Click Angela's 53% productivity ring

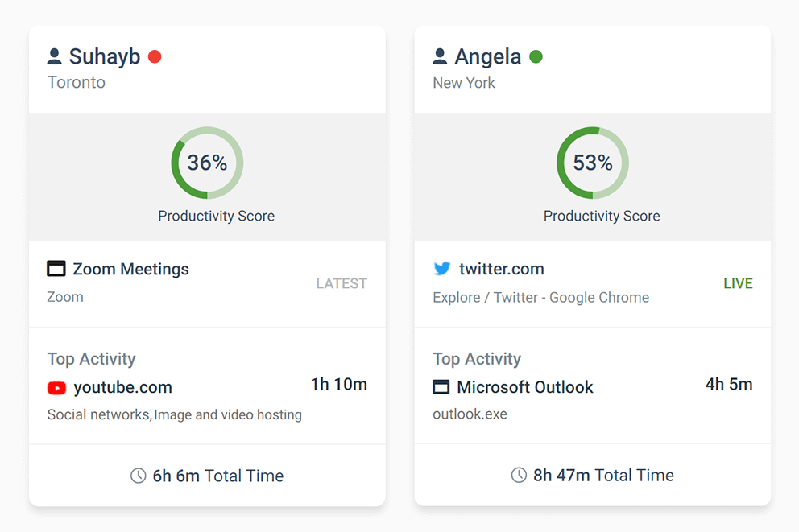[x=593, y=163]
